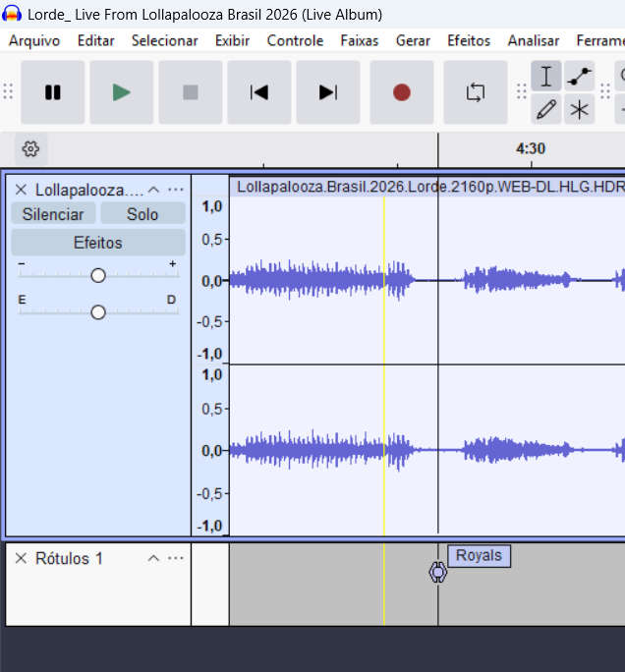Screen dimensions: 625x672
Task: Open Lollapalooza track options menu (three dots)
Action: pyautogui.click(x=176, y=190)
